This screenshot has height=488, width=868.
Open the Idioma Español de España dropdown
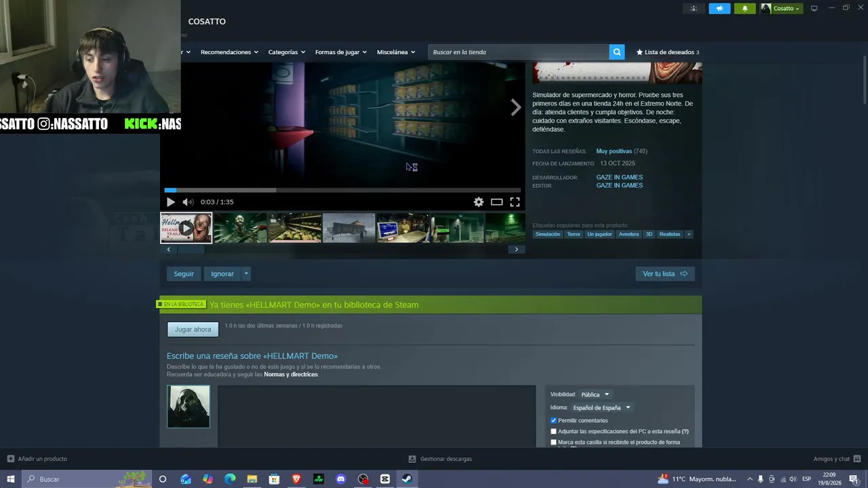(x=601, y=408)
